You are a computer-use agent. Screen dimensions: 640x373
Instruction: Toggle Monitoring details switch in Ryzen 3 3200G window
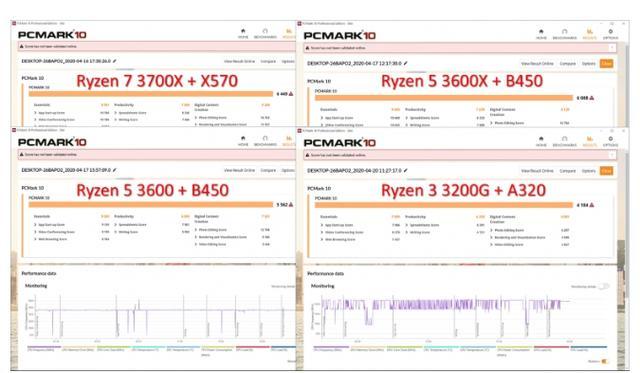point(604,286)
